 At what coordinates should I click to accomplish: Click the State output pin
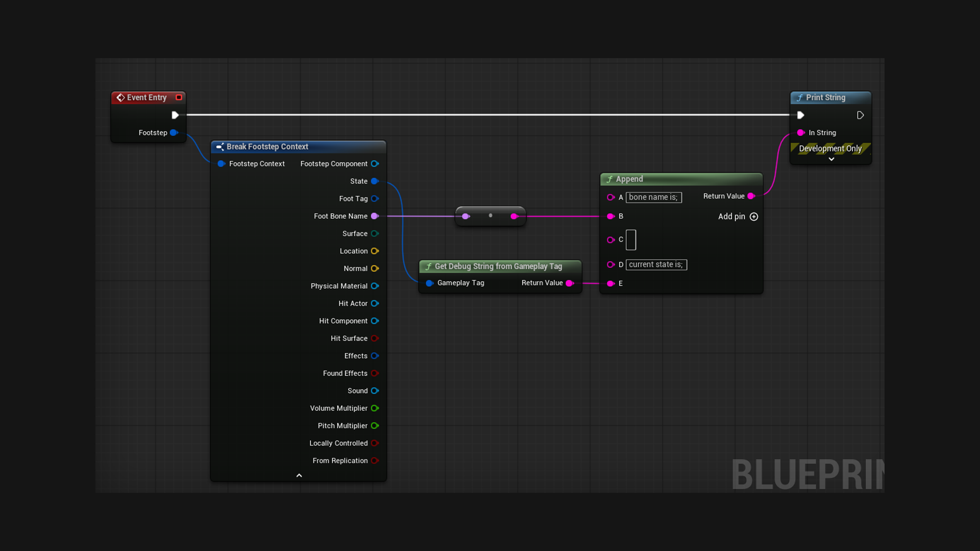(x=375, y=181)
